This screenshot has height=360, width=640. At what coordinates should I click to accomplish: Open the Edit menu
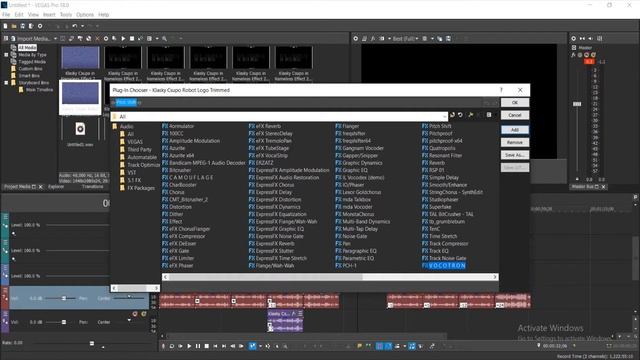tap(19, 15)
